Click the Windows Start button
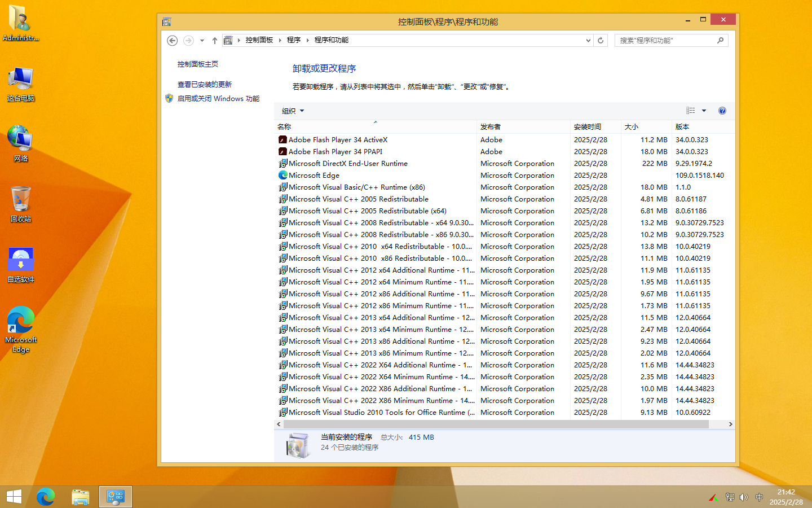The width and height of the screenshot is (812, 508). click(x=14, y=497)
